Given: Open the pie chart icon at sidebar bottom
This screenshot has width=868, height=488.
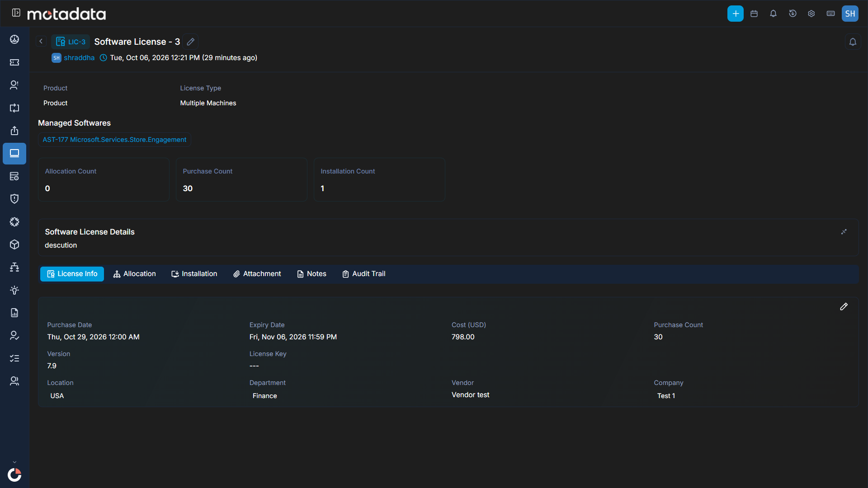Looking at the screenshot, I should (14, 475).
